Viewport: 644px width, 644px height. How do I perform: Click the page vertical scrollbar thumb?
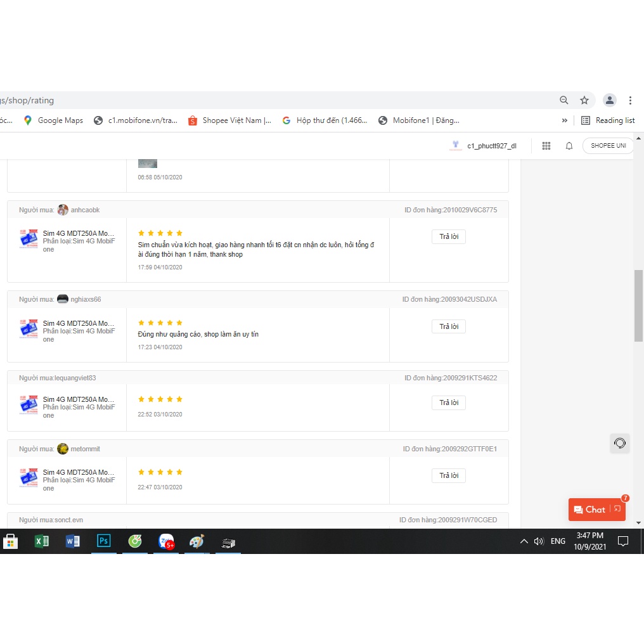point(638,306)
